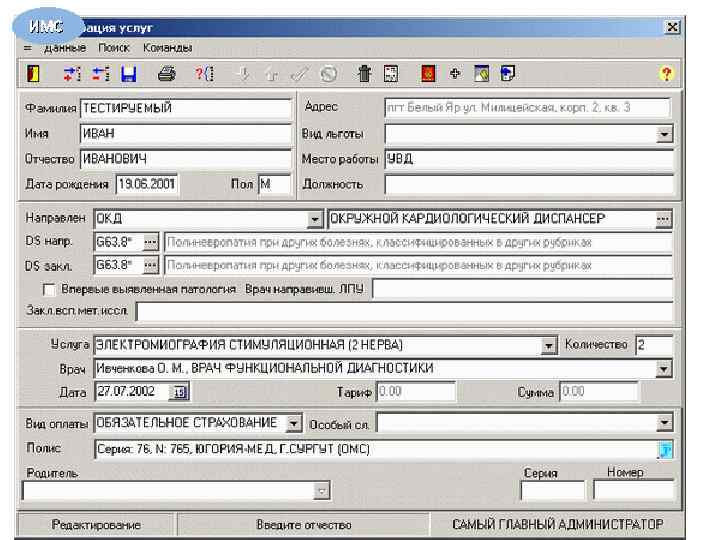Viewport: 720px width, 540px height.
Task: Open help with yellow question mark icon
Action: click(666, 73)
